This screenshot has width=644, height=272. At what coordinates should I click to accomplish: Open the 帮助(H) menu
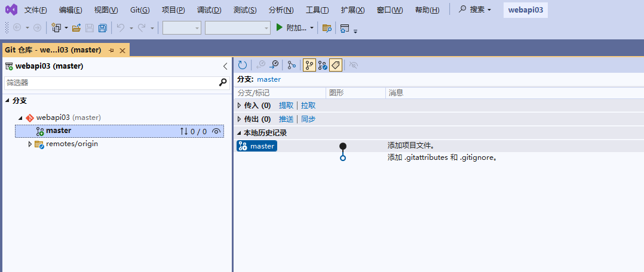point(427,10)
